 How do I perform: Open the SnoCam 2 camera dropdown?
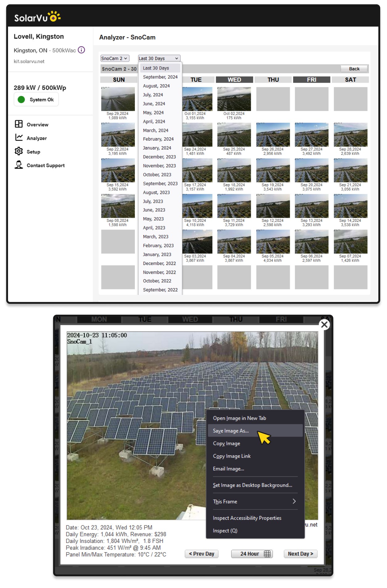click(x=115, y=58)
